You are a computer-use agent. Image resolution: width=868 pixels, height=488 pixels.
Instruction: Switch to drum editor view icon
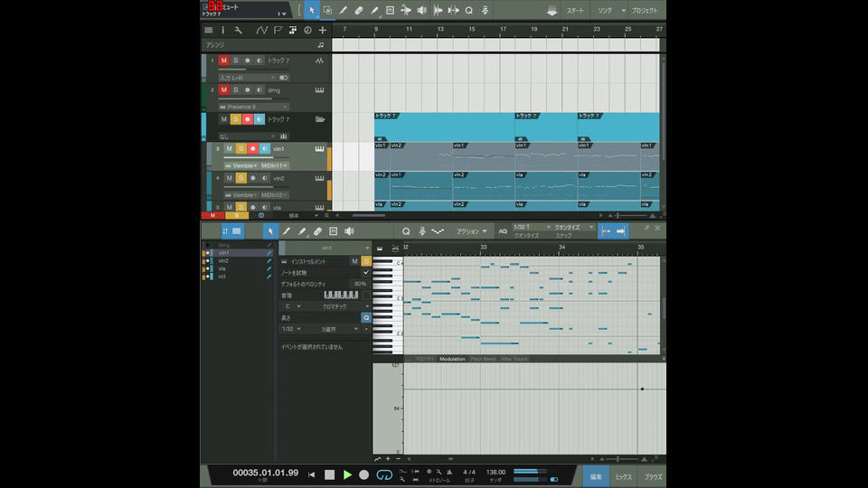[x=395, y=248]
